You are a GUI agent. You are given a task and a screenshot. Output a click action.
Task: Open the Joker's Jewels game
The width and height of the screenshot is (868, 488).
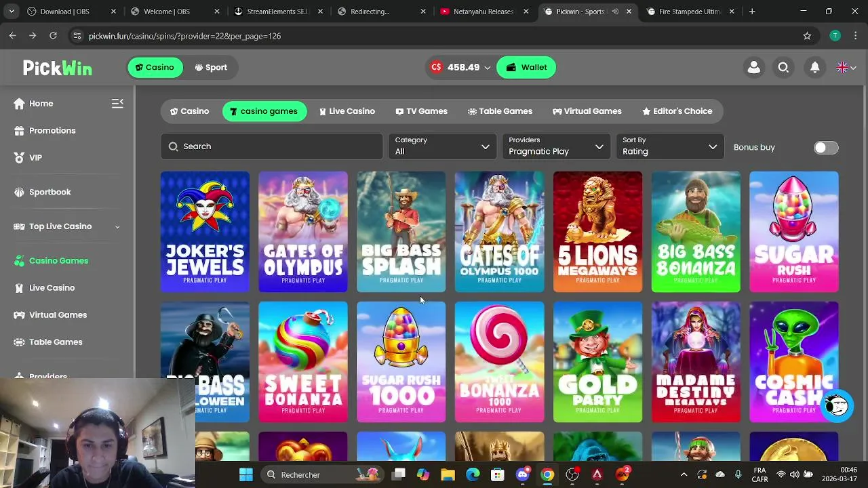pyautogui.click(x=205, y=232)
